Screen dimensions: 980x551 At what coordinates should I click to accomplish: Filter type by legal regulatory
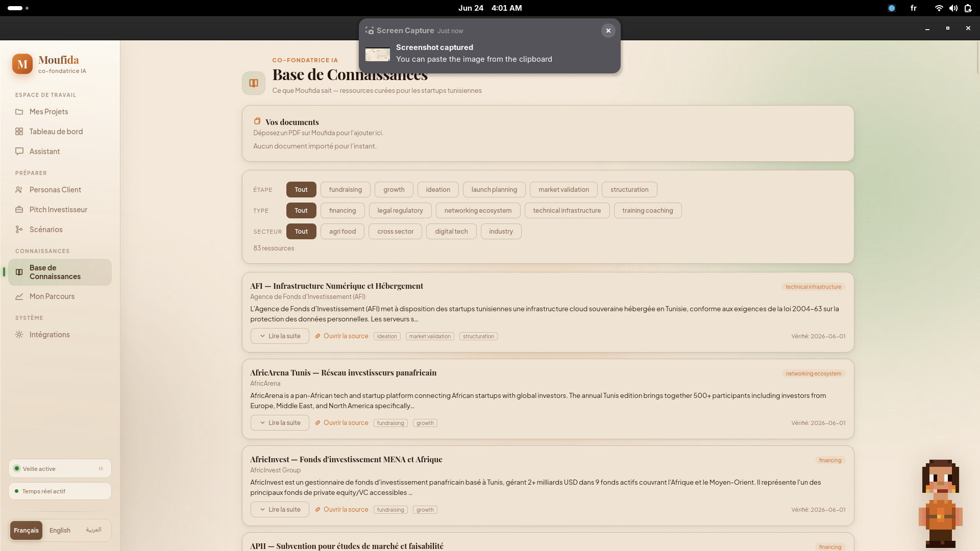pos(400,211)
